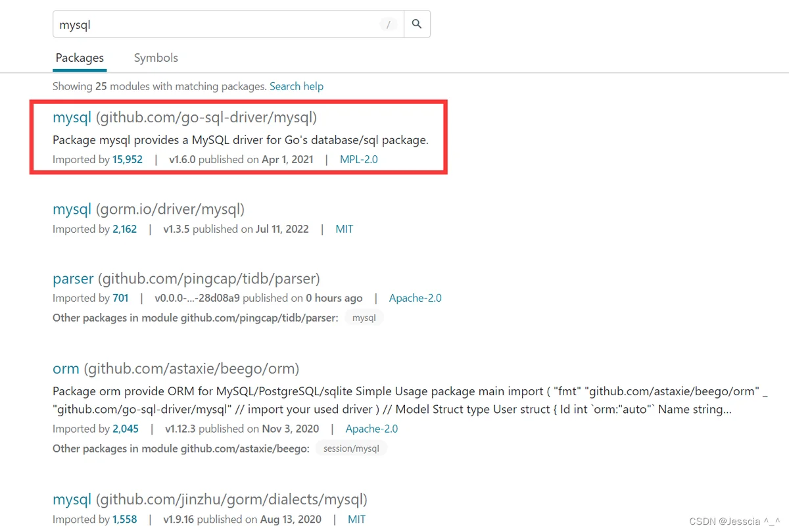Click description Package mysql provides a MySQL driver
789x532 pixels.
241,140
